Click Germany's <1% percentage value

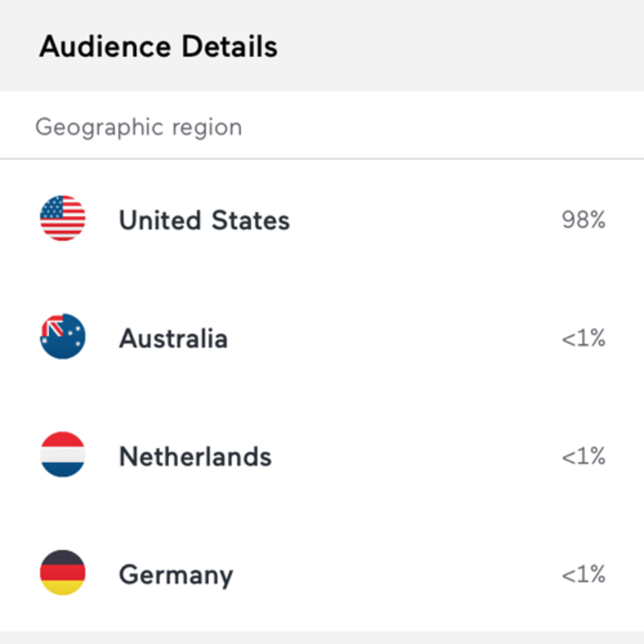click(x=583, y=574)
